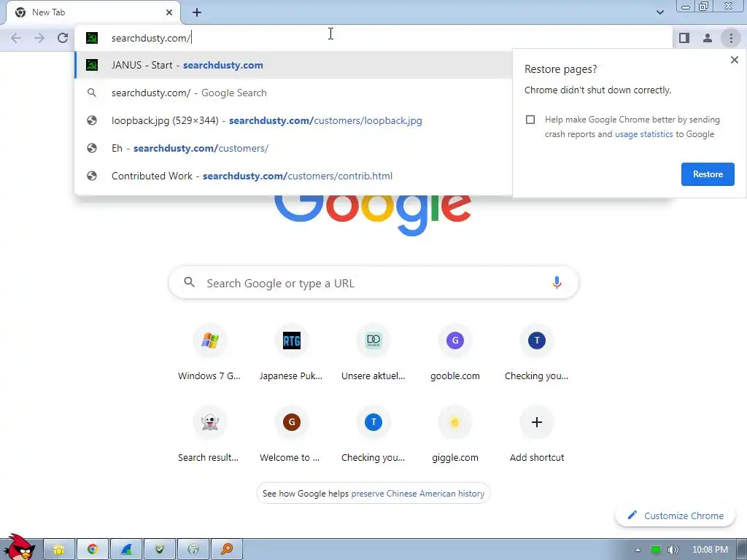
Task: Open the dark blue Checking you... shortcut
Action: click(537, 353)
